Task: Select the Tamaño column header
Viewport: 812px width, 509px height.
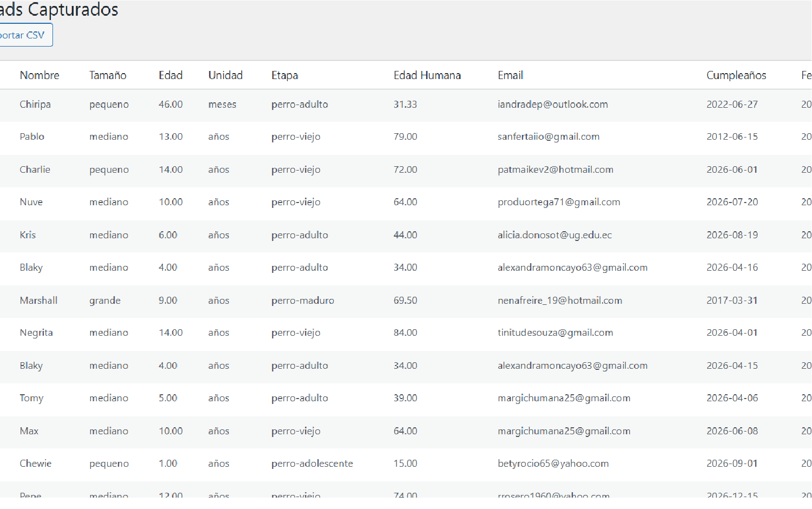Action: coord(108,75)
